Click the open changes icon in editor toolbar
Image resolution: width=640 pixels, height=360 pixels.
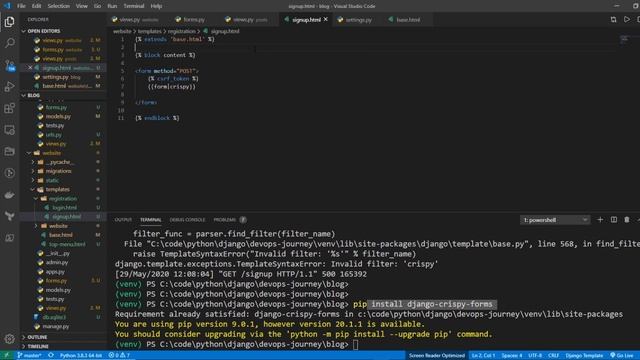(613, 19)
